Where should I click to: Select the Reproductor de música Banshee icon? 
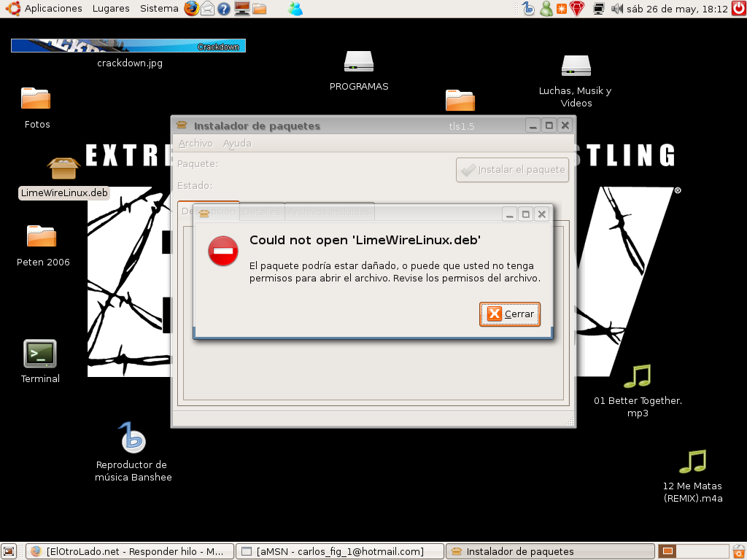[x=133, y=437]
